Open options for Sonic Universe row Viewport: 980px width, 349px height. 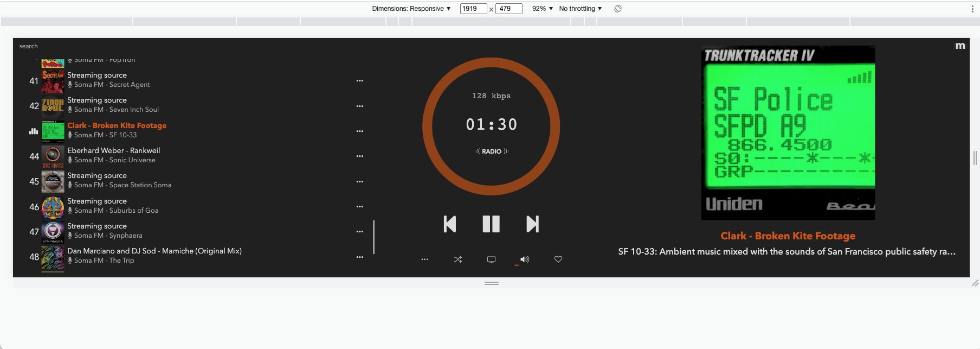(360, 156)
